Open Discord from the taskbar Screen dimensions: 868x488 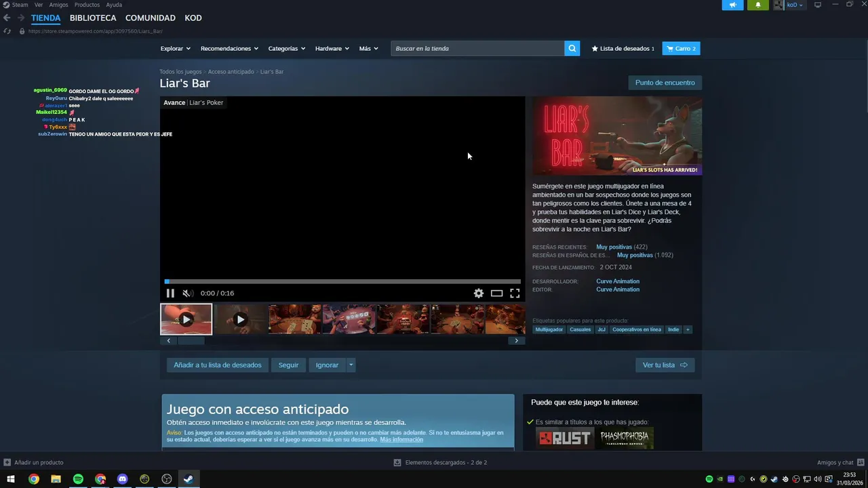(x=122, y=479)
